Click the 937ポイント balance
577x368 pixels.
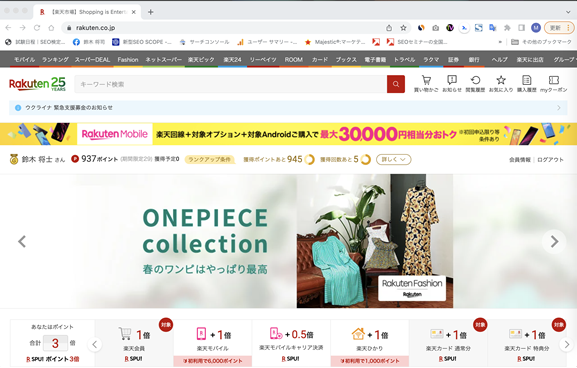[x=99, y=159]
